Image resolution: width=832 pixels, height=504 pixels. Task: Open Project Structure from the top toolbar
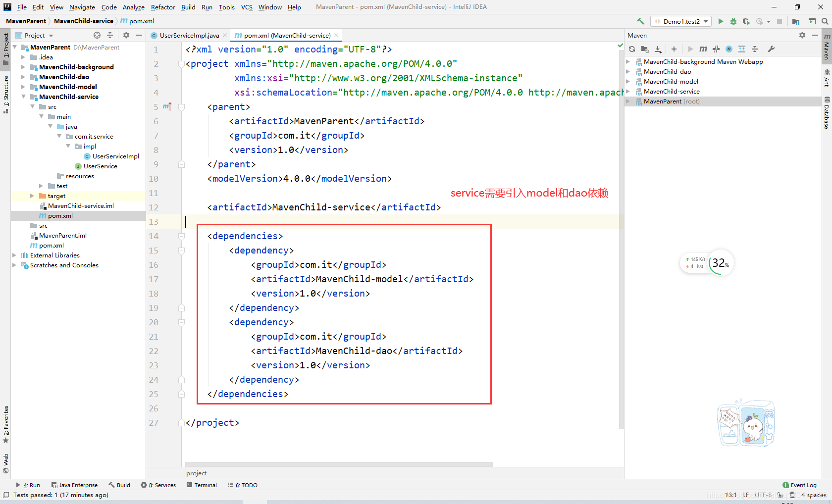[796, 21]
